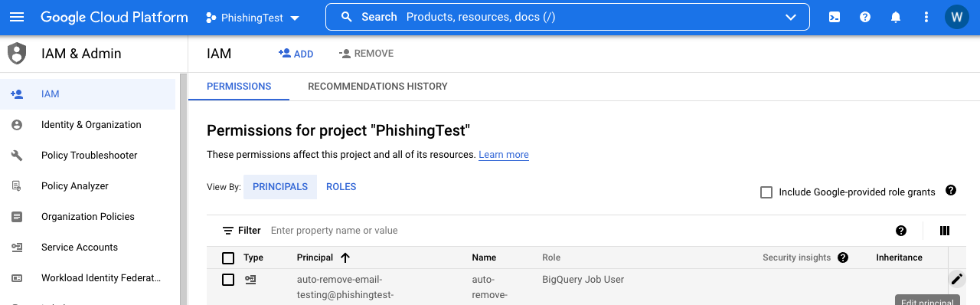
Task: Open the filter help question mark icon
Action: 901,231
